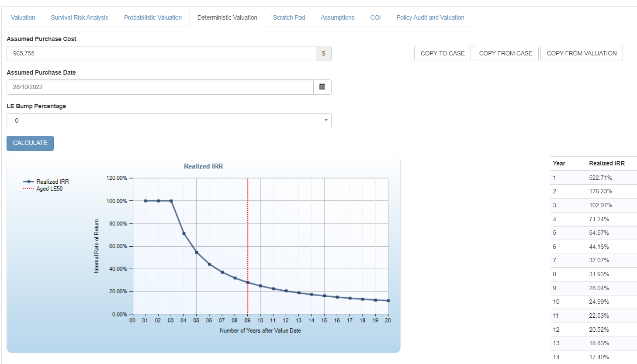Select the Year 9 row in IRR table
This screenshot has height=364, width=637.
click(x=593, y=288)
